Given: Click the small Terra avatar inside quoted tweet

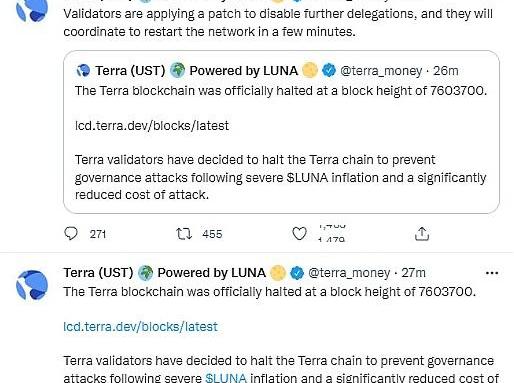Looking at the screenshot, I should (x=83, y=71).
